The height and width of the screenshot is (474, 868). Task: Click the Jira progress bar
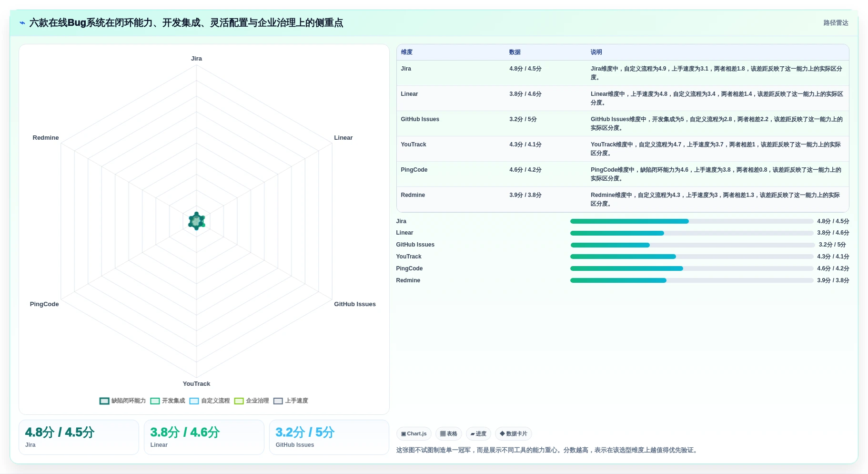click(692, 221)
